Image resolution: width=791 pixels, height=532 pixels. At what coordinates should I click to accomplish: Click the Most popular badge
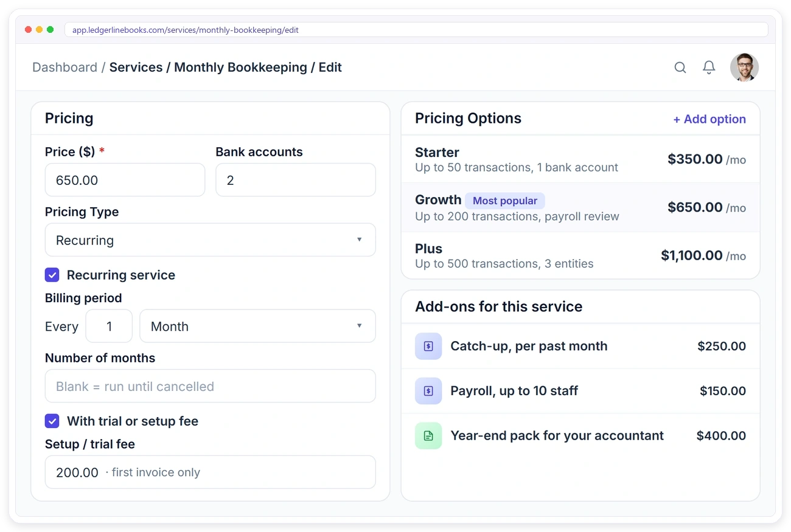click(x=505, y=201)
